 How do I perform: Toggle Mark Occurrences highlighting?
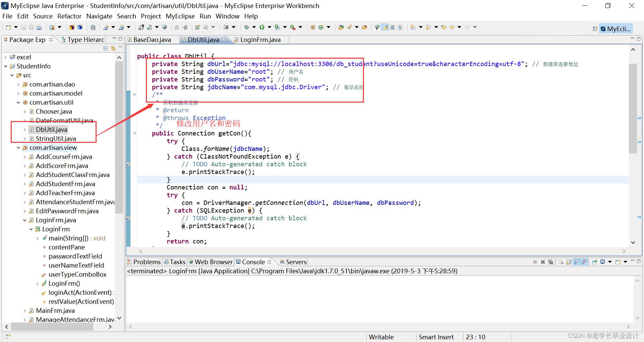pyautogui.click(x=384, y=27)
